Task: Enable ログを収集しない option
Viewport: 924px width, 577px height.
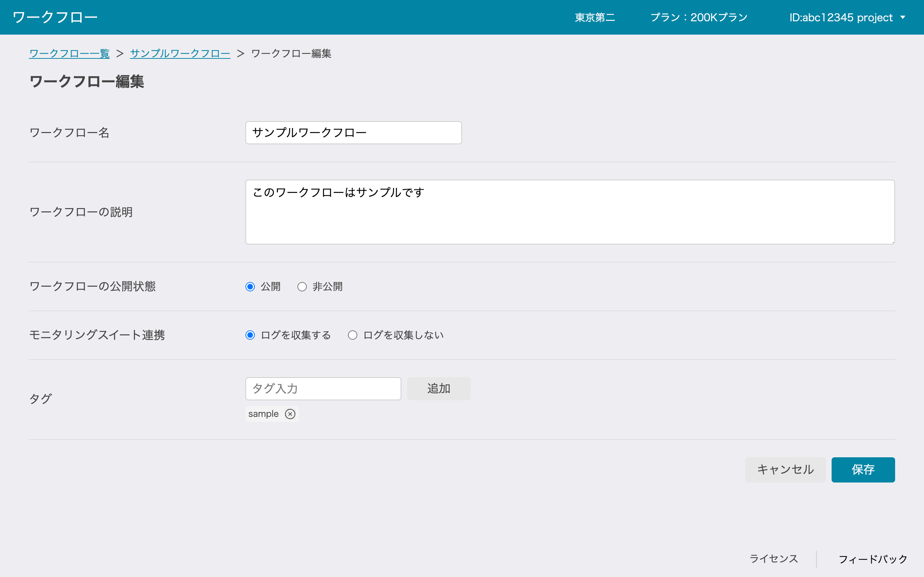Action: 352,335
